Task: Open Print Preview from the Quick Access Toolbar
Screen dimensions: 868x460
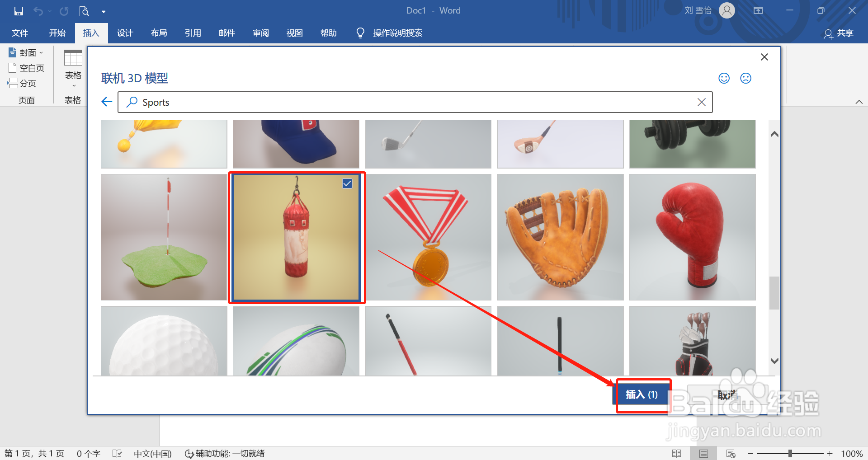Action: point(84,11)
